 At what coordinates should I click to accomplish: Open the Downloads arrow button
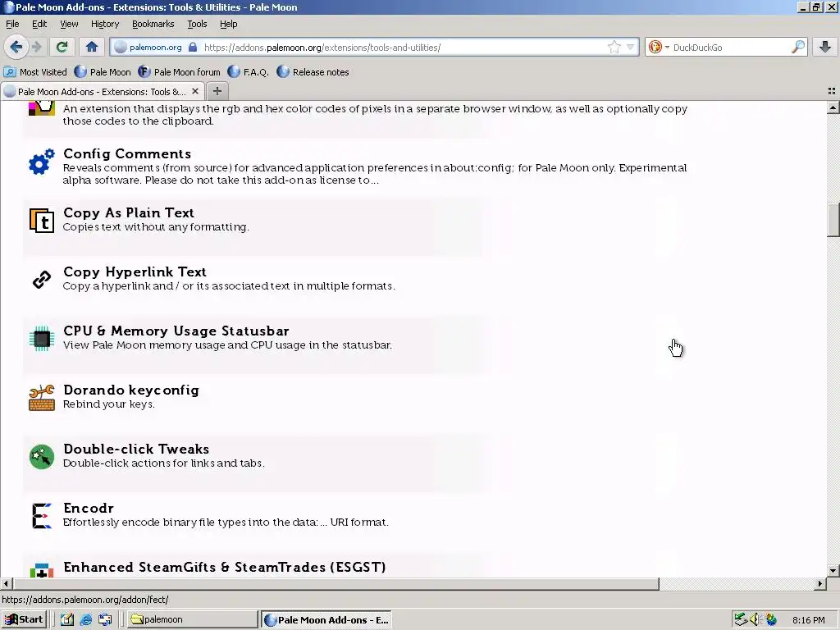coord(825,47)
